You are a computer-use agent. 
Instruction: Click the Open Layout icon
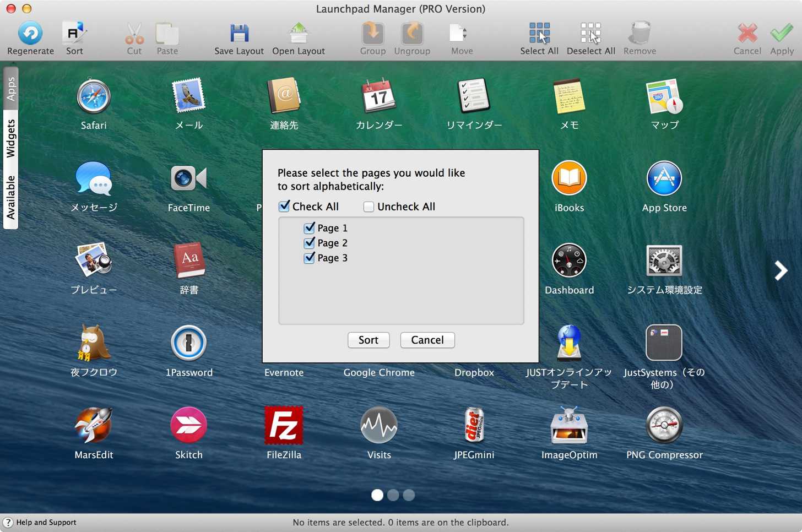pos(299,33)
